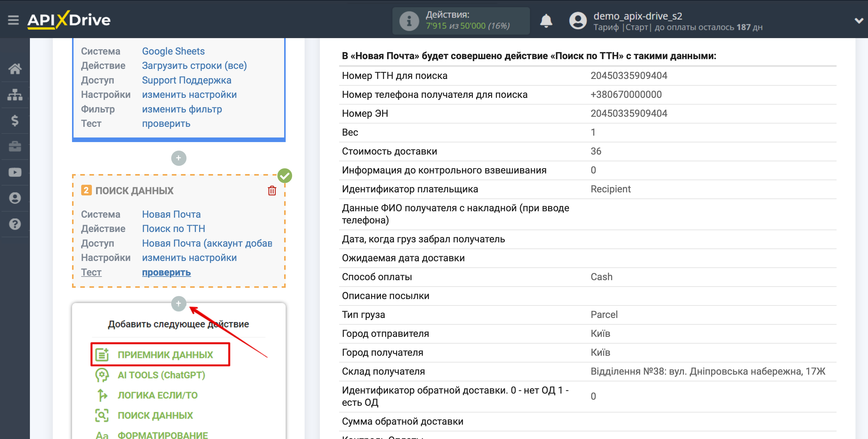Image resolution: width=868 pixels, height=439 pixels.
Task: Click Номер ЭН row label
Action: pos(365,113)
